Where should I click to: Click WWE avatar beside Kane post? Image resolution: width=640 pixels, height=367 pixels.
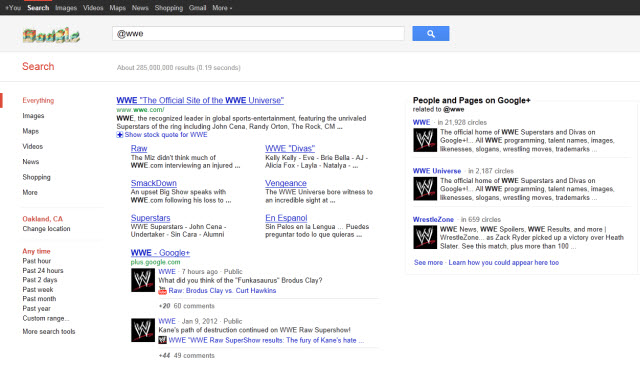tap(143, 330)
